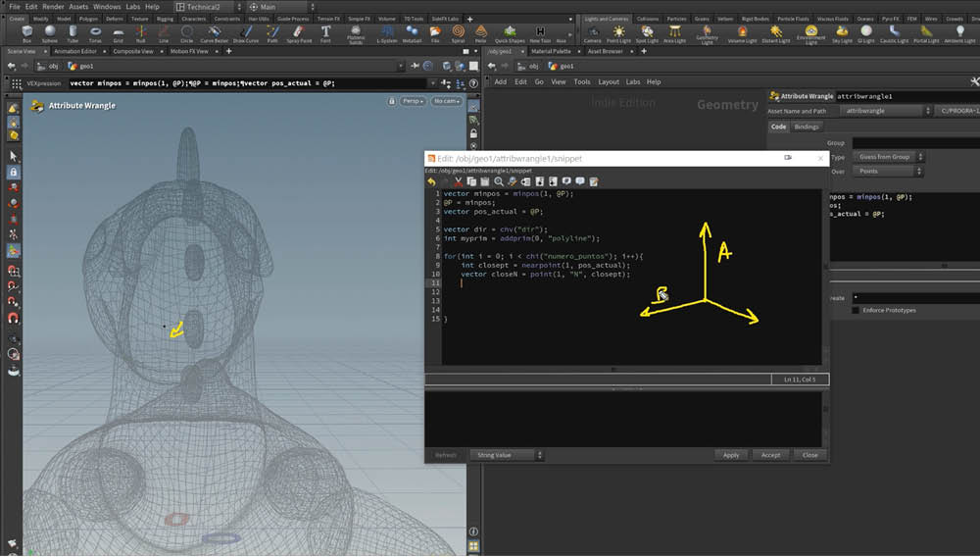Open the Persp camera dropdown

click(x=413, y=101)
